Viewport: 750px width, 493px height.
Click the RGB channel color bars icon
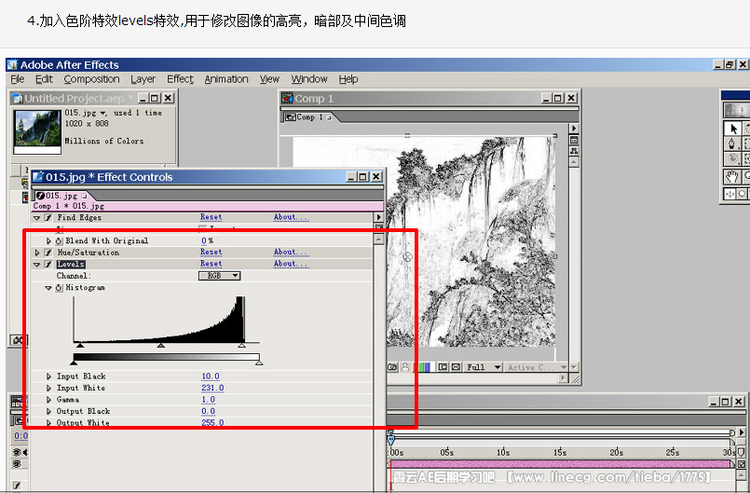click(424, 367)
